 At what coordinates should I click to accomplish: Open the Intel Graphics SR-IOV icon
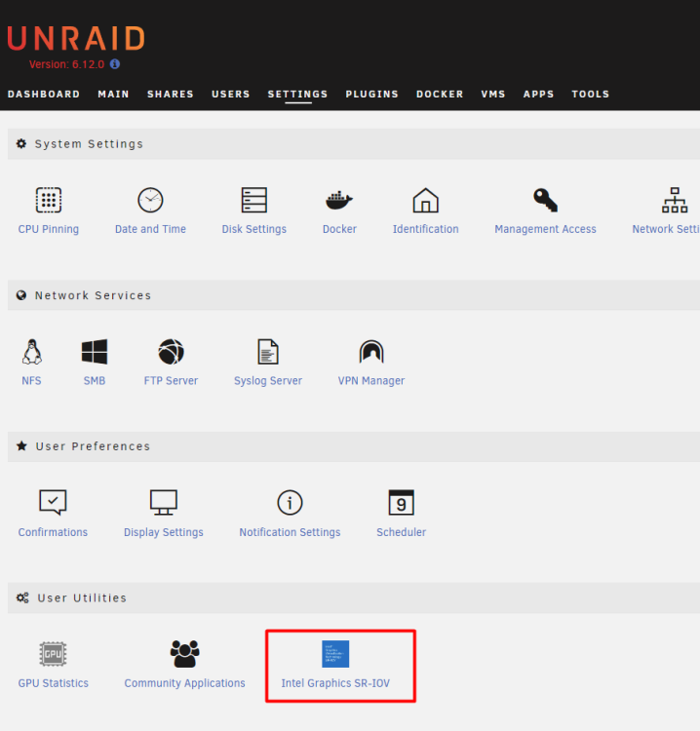point(335,654)
